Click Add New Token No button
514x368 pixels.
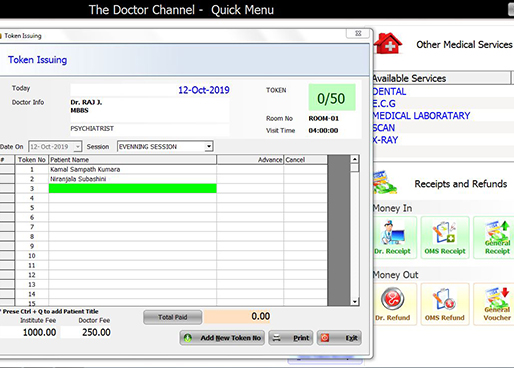pos(222,338)
